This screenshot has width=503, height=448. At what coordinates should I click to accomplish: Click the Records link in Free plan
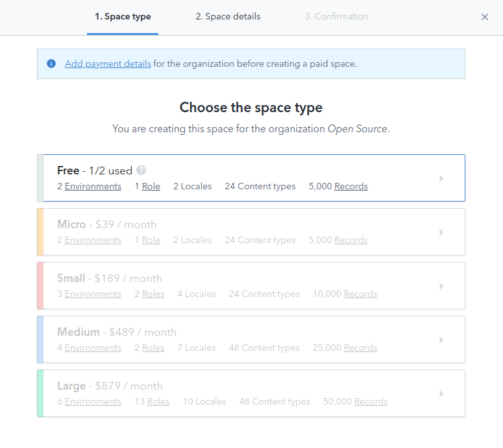click(351, 187)
